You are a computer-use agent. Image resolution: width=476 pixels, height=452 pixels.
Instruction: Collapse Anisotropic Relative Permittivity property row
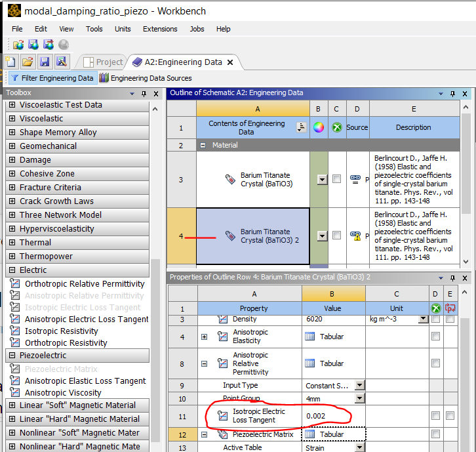point(205,363)
